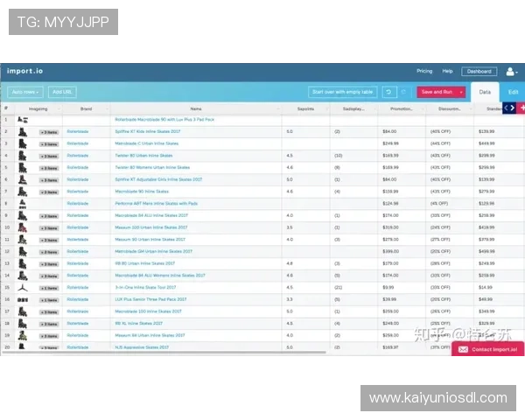Click the horizontal scrollbar below the table

[x=164, y=353]
